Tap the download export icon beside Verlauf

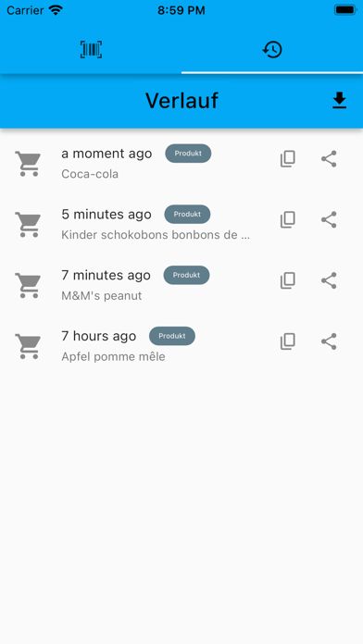339,101
